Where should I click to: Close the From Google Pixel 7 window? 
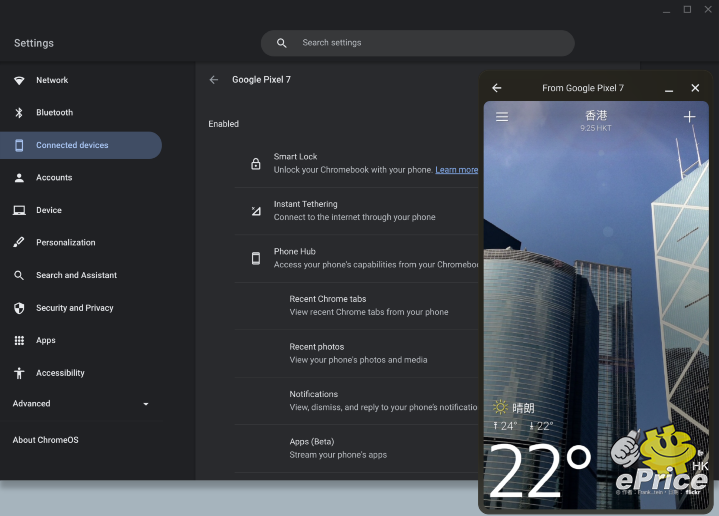point(695,88)
